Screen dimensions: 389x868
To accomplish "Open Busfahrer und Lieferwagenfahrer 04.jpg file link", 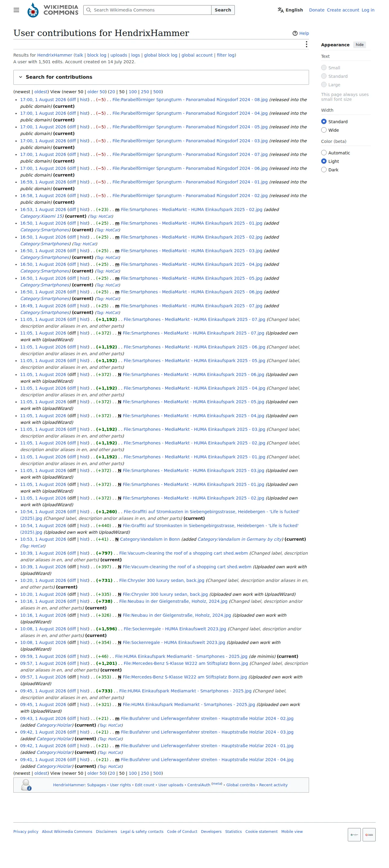I will pyautogui.click(x=207, y=760).
